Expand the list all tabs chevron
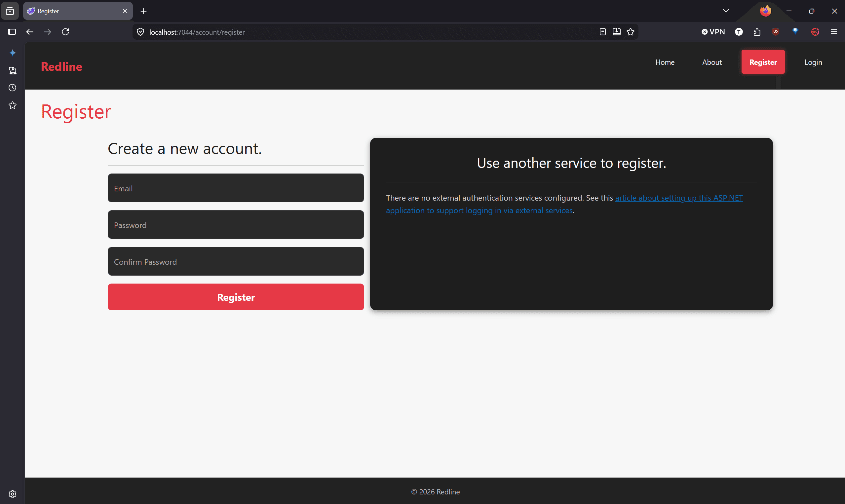Screen dimensions: 845x504 click(x=726, y=11)
